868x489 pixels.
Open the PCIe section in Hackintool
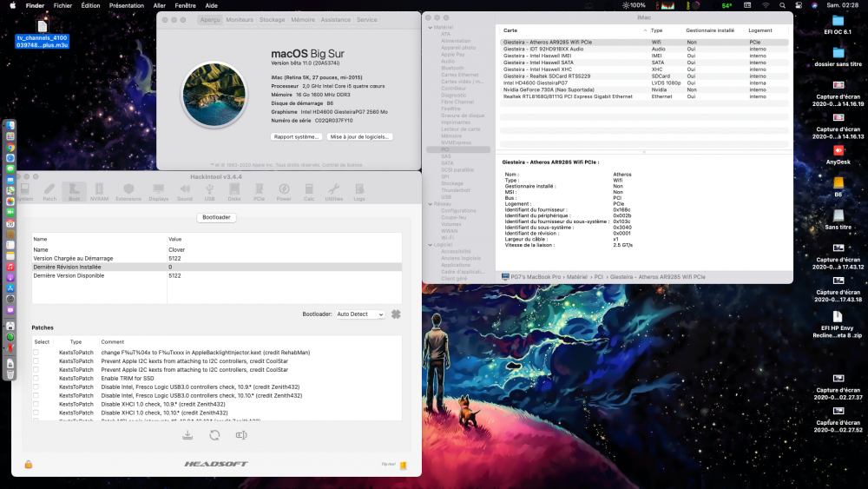click(x=259, y=192)
